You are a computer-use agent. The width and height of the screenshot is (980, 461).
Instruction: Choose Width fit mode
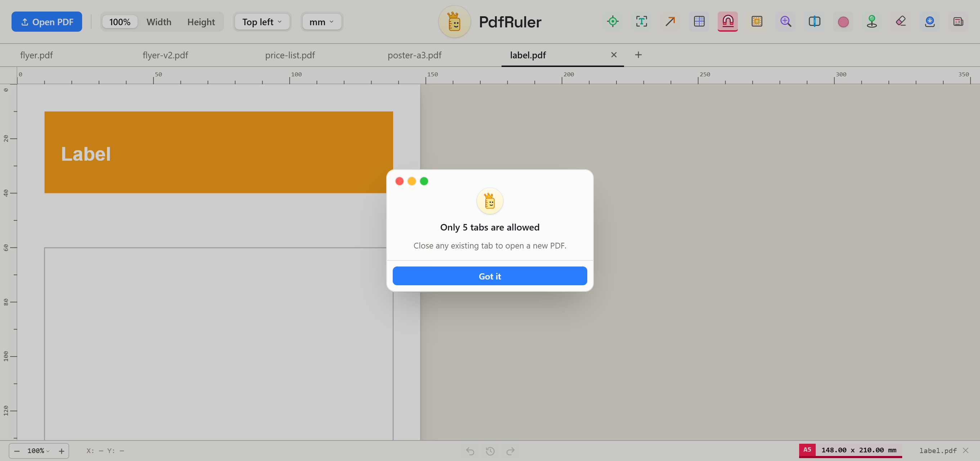pyautogui.click(x=159, y=22)
